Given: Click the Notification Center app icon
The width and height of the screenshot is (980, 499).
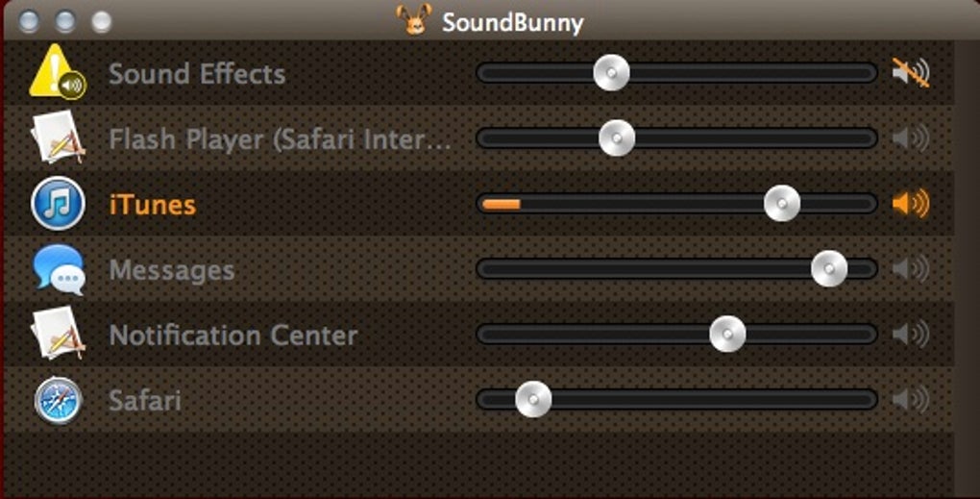Looking at the screenshot, I should (58, 334).
